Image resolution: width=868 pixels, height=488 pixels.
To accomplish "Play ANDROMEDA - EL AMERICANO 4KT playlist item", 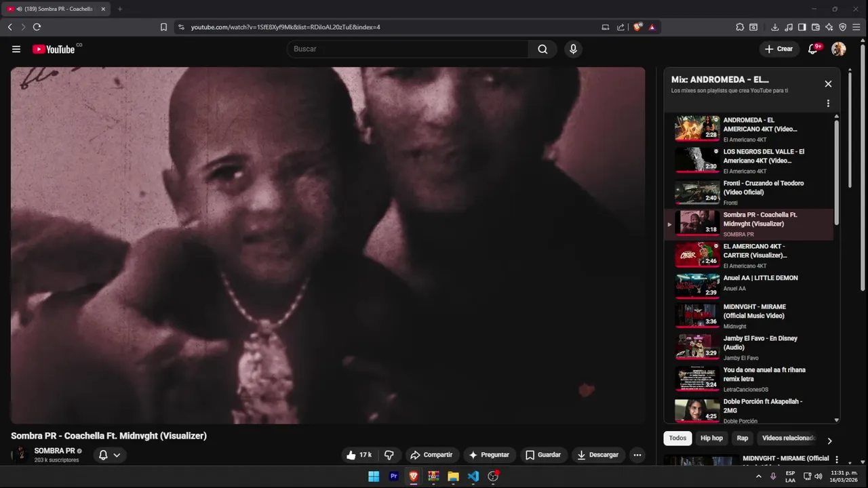I will pos(747,129).
